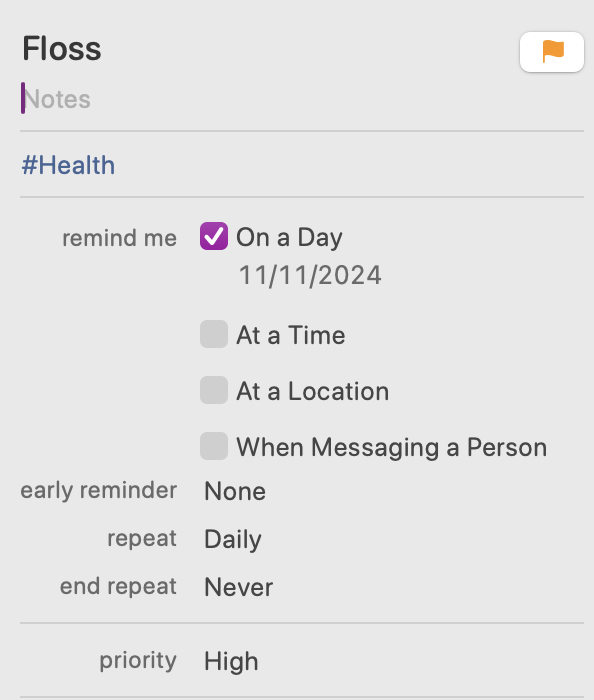Uncheck the On a Day checkbox
This screenshot has height=700, width=594.
coord(214,236)
